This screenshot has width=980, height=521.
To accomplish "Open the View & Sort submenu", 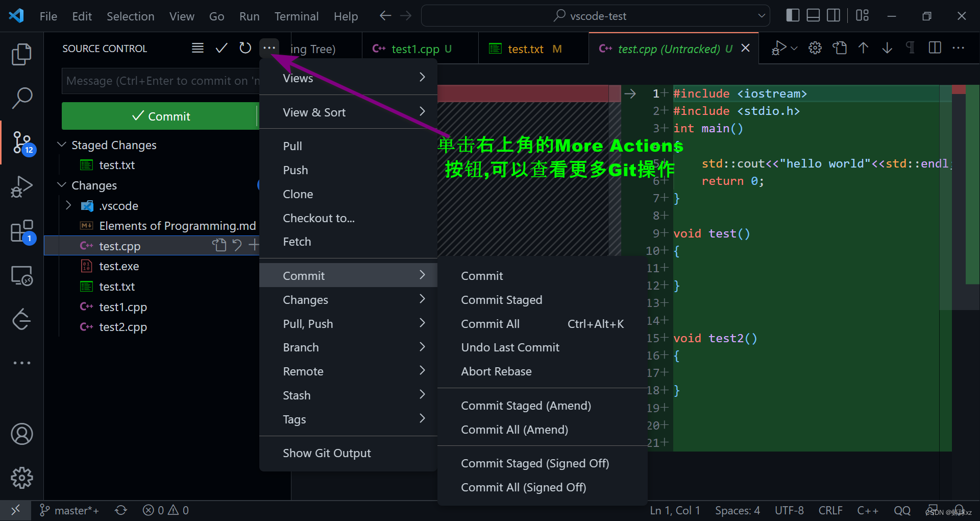I will [x=349, y=112].
